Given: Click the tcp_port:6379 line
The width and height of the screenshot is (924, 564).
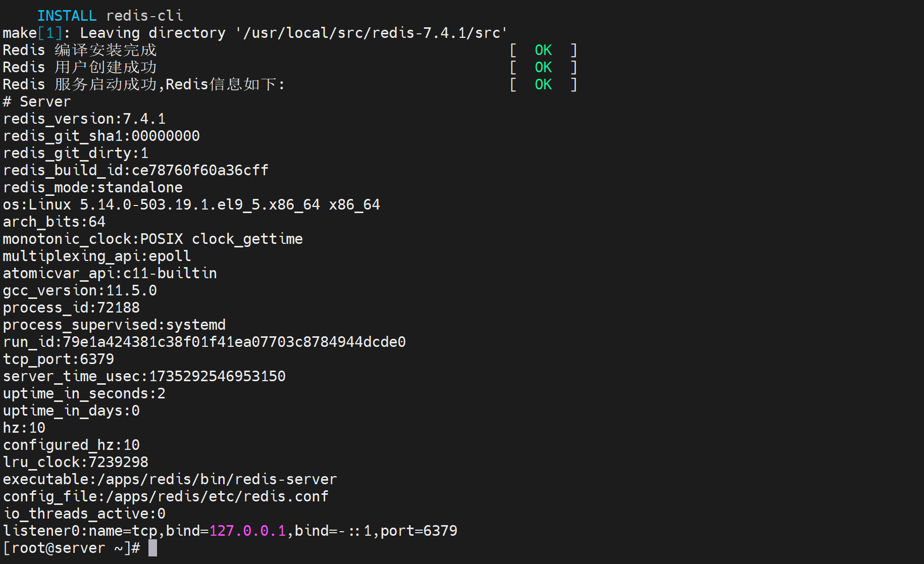Looking at the screenshot, I should (x=59, y=360).
